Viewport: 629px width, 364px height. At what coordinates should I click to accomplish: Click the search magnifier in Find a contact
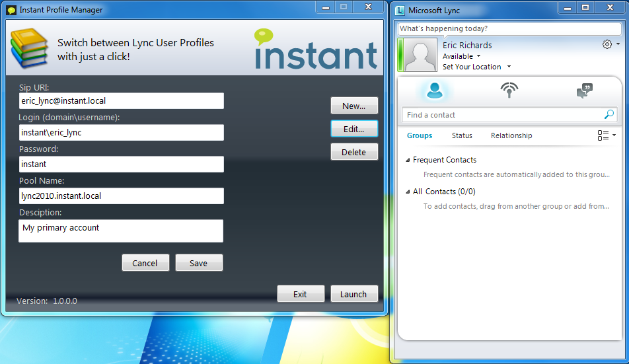(x=609, y=115)
